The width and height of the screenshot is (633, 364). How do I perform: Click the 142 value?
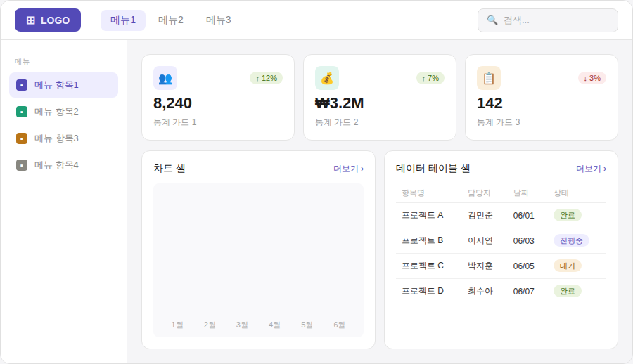point(490,103)
